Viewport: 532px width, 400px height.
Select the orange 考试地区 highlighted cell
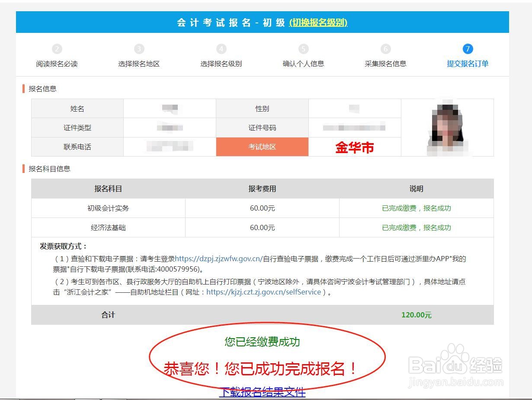(262, 147)
